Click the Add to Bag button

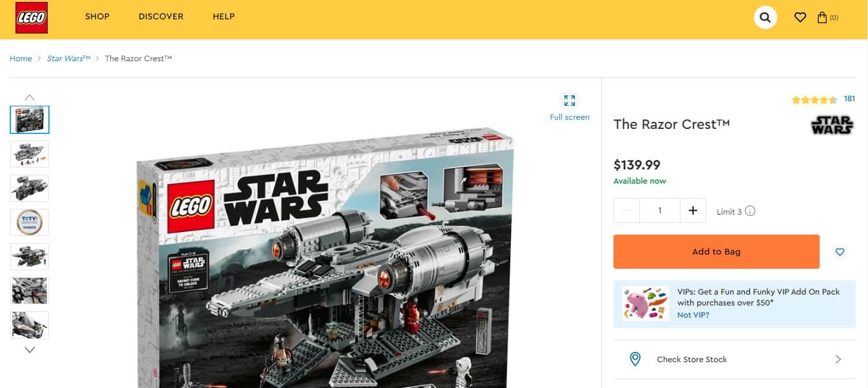(x=717, y=251)
